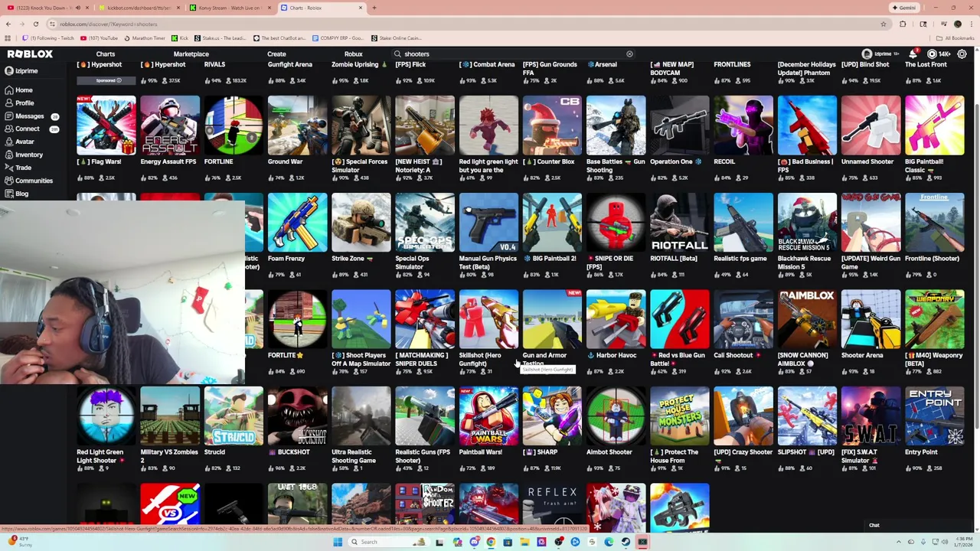Open the Ground War game

297,126
